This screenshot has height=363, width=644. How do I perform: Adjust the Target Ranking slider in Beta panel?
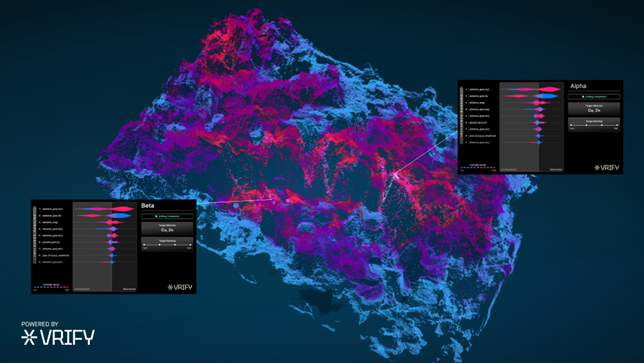click(x=167, y=244)
